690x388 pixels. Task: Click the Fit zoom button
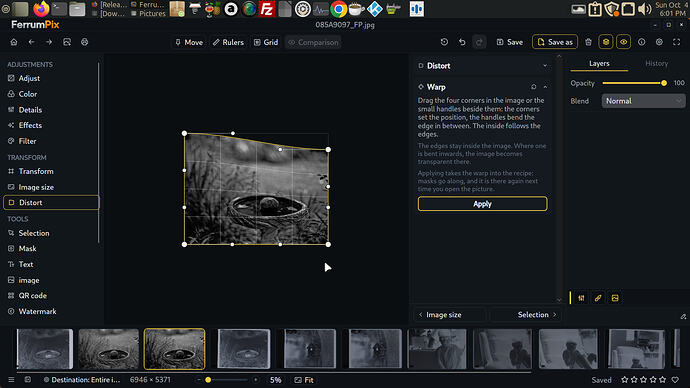(304, 380)
